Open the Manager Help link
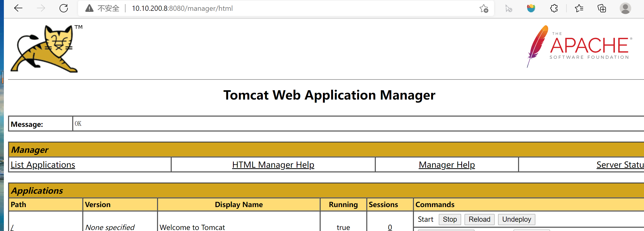The image size is (644, 231). [447, 165]
